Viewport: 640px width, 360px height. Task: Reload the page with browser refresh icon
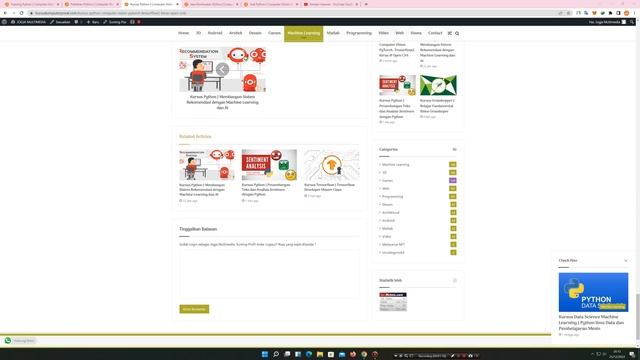21,13
